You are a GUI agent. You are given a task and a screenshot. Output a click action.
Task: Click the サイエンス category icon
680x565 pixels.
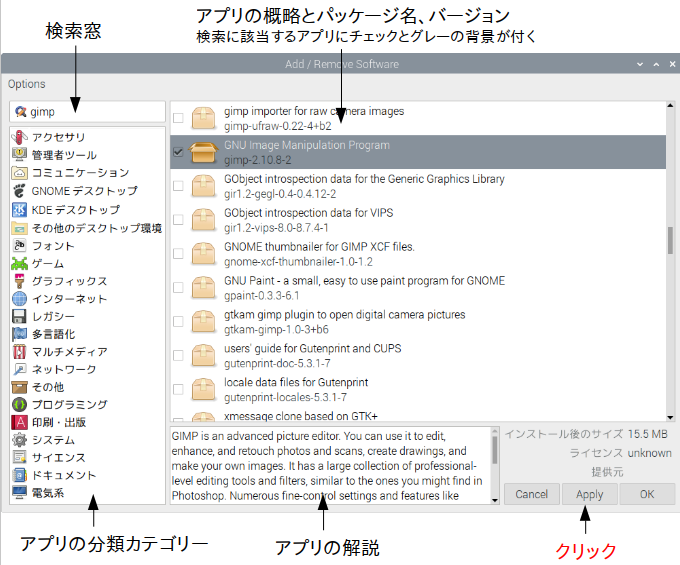(20, 457)
